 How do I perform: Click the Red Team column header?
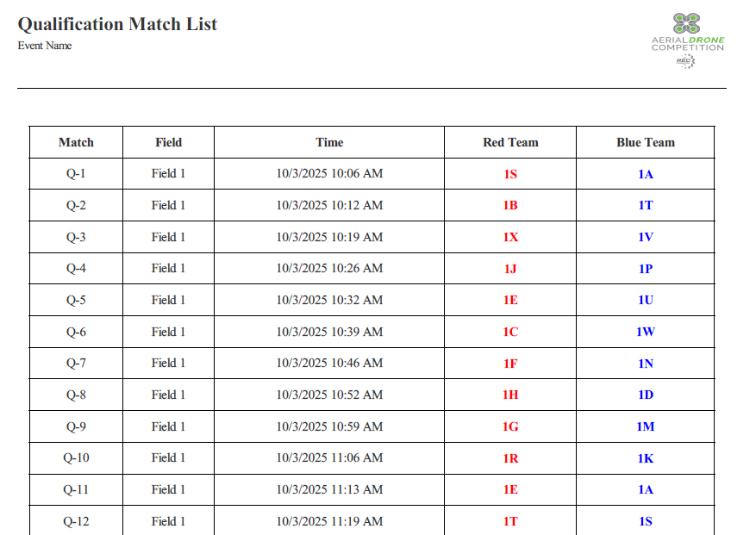point(510,142)
